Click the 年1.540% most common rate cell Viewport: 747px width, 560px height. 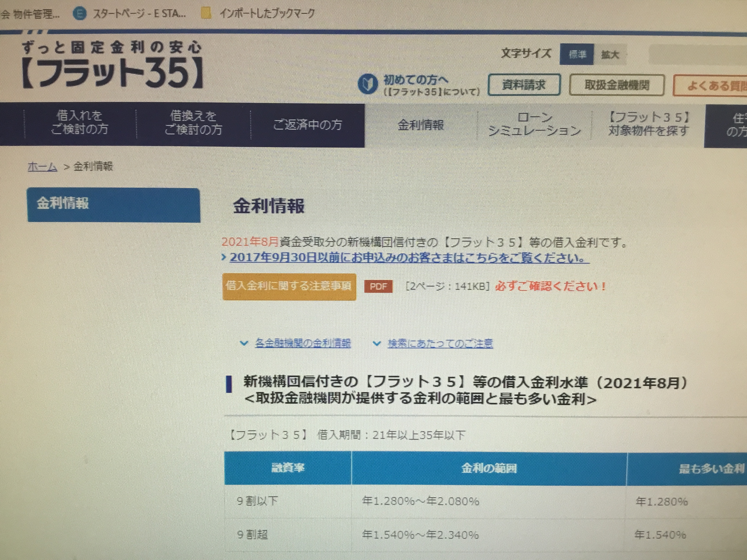point(660,535)
